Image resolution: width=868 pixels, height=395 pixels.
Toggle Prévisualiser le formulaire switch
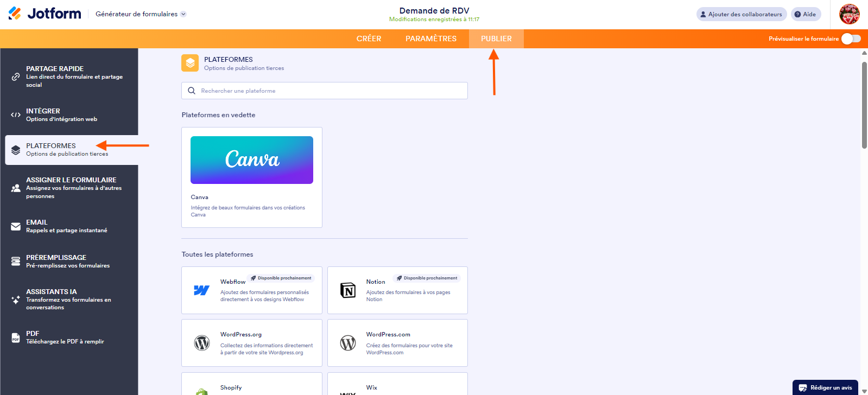[851, 39]
